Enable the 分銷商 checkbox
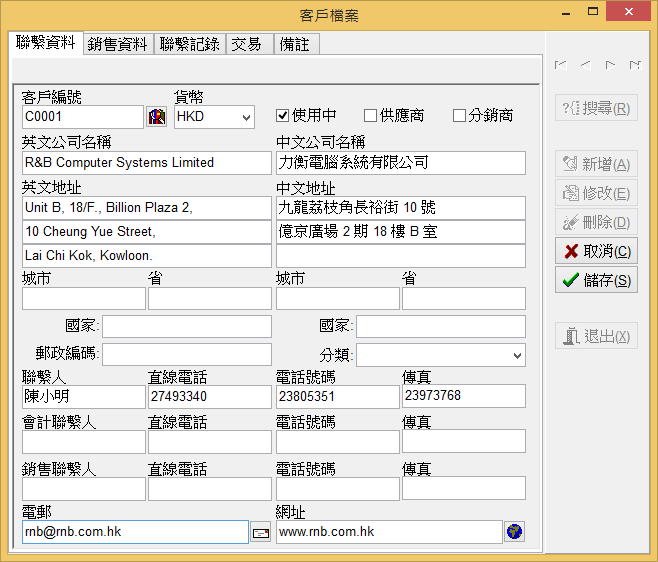This screenshot has height=562, width=658. [x=459, y=115]
